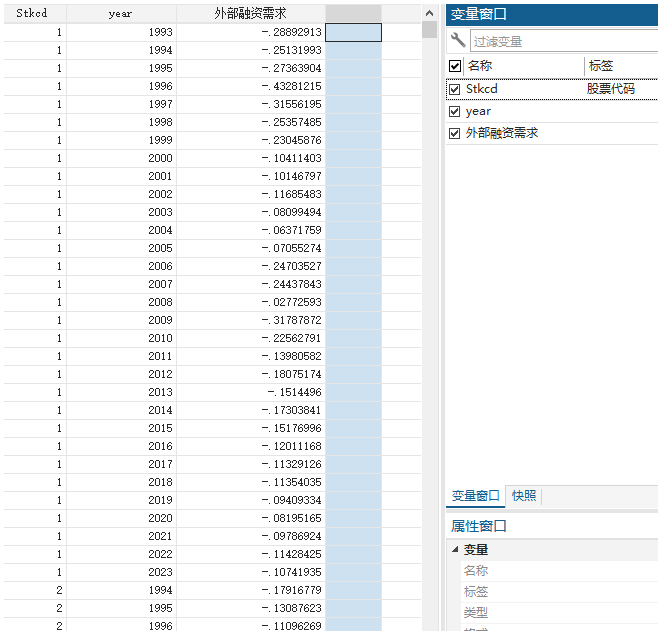Click the 标签 field in properties window

tap(559, 592)
